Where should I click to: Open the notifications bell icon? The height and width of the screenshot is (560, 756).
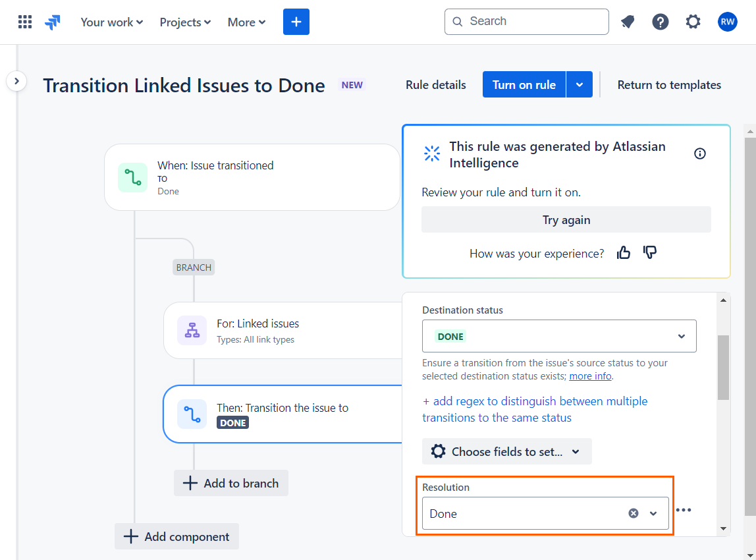[x=628, y=21]
